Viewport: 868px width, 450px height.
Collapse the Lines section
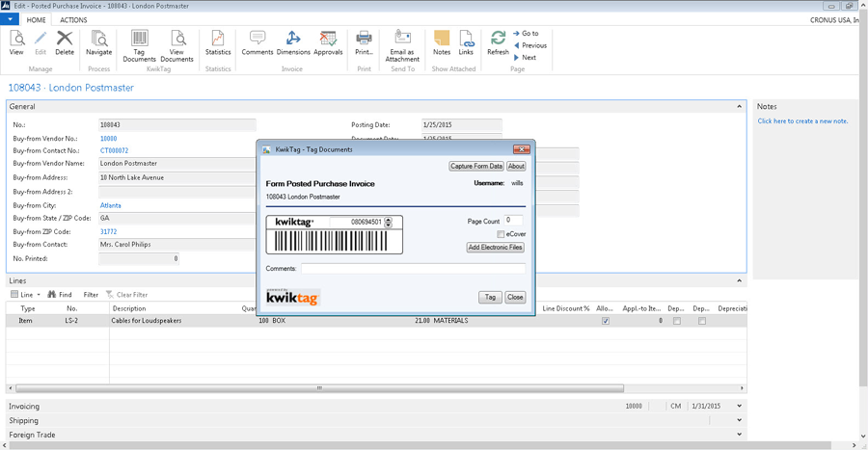click(x=739, y=280)
